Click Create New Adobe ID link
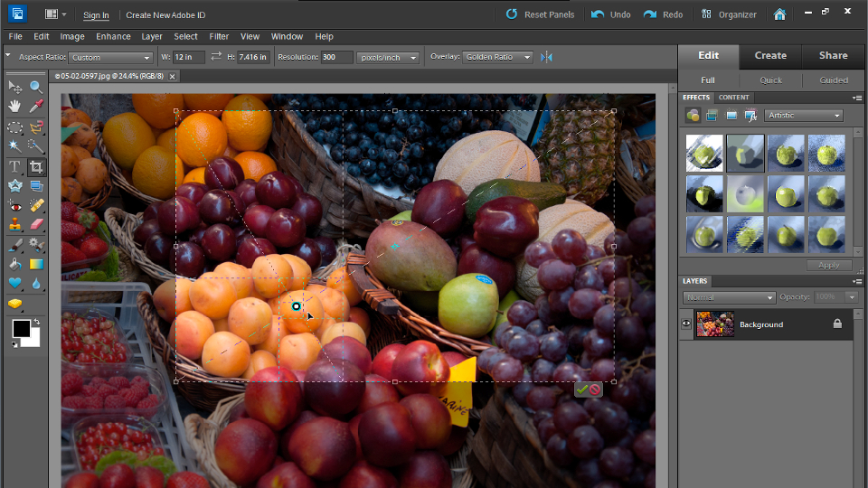Image resolution: width=868 pixels, height=488 pixels. click(x=165, y=15)
